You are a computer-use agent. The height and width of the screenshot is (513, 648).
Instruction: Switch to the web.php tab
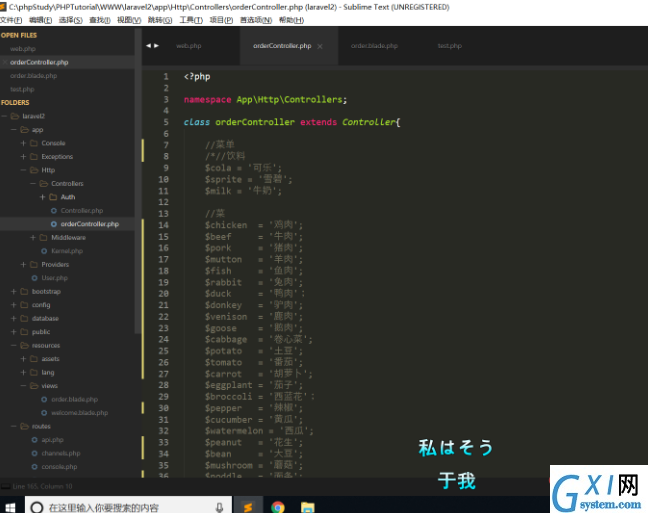[189, 46]
